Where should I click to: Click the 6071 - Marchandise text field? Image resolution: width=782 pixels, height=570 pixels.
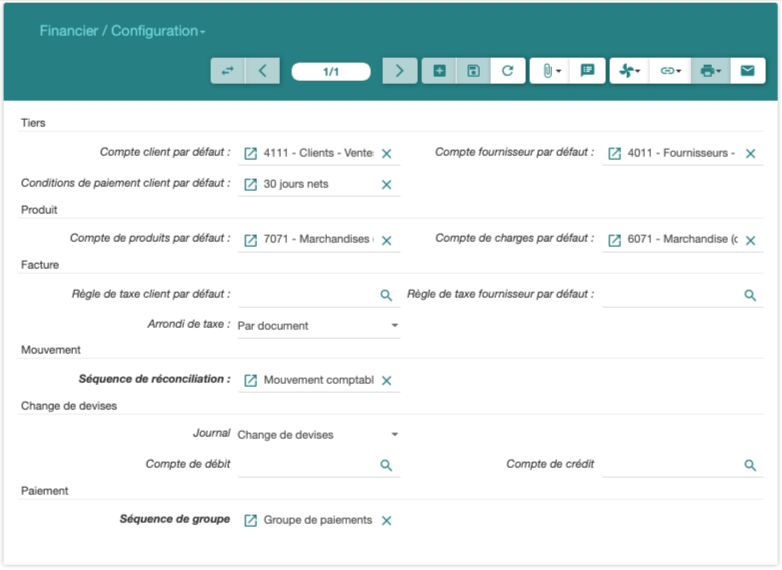coord(682,239)
